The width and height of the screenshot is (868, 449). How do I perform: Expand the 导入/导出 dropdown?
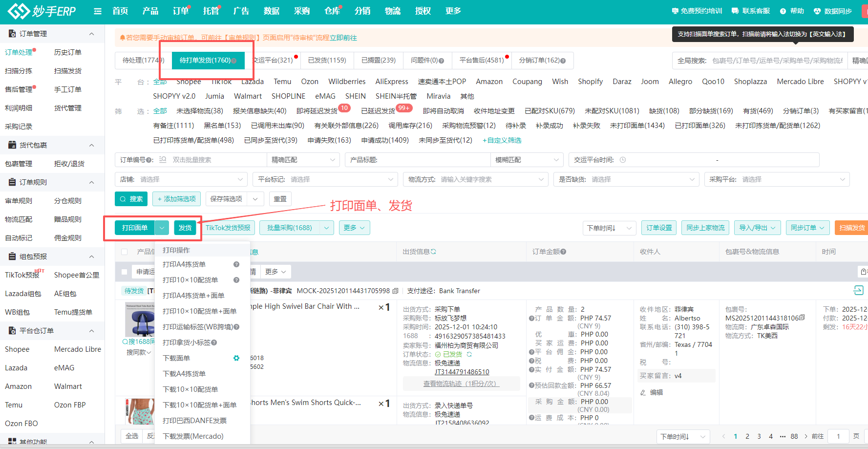pos(773,228)
